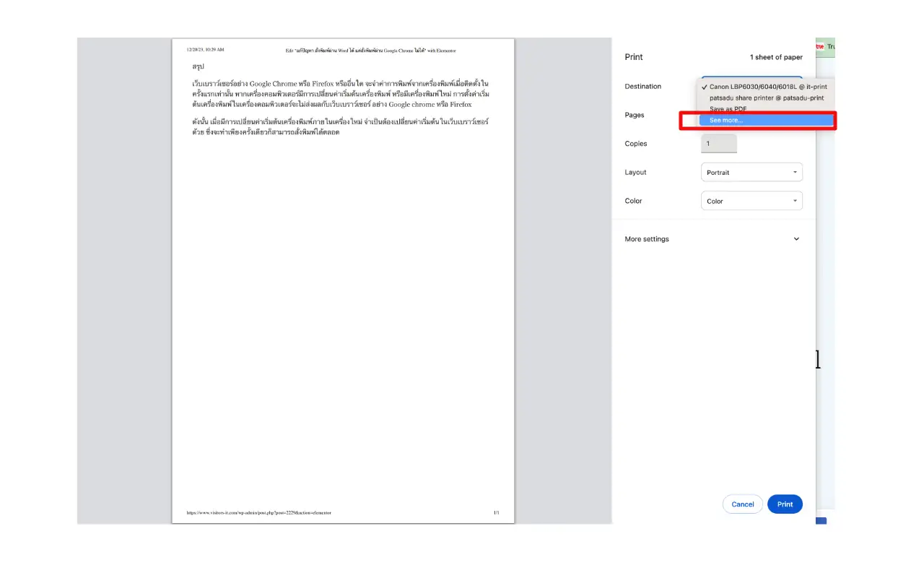Expand More settings with the chevron
The height and width of the screenshot is (578, 924).
pyautogui.click(x=796, y=239)
